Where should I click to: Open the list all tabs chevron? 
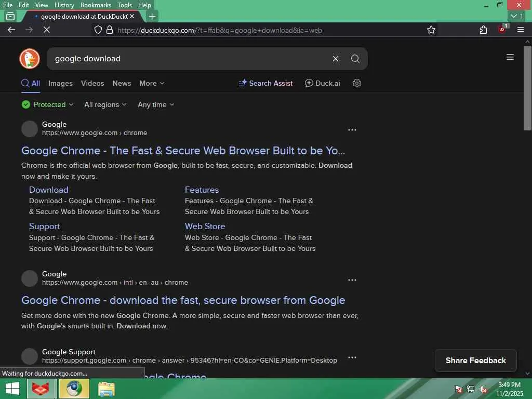tap(517, 16)
